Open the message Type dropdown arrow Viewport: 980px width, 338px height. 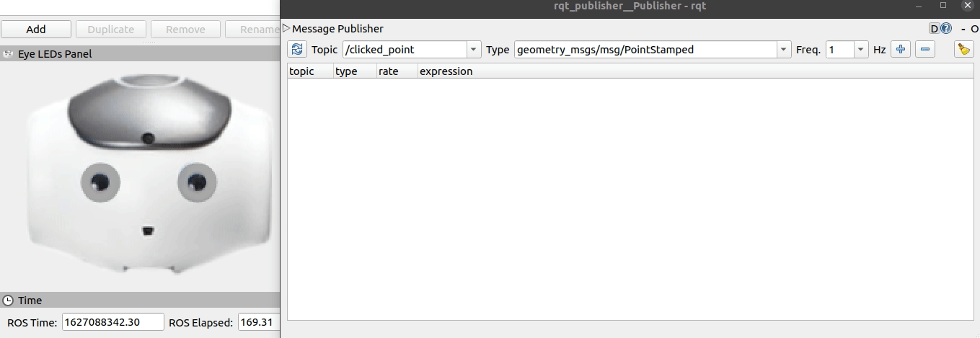click(x=784, y=50)
